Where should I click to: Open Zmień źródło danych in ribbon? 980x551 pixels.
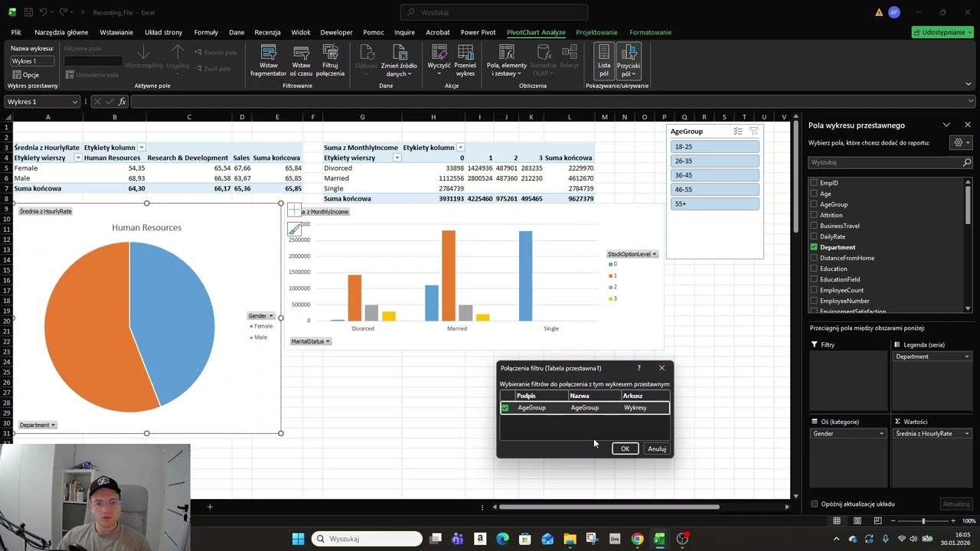coord(400,60)
